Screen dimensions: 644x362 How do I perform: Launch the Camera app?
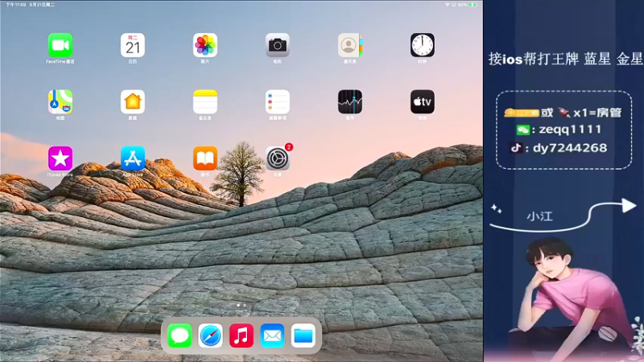[x=277, y=45]
